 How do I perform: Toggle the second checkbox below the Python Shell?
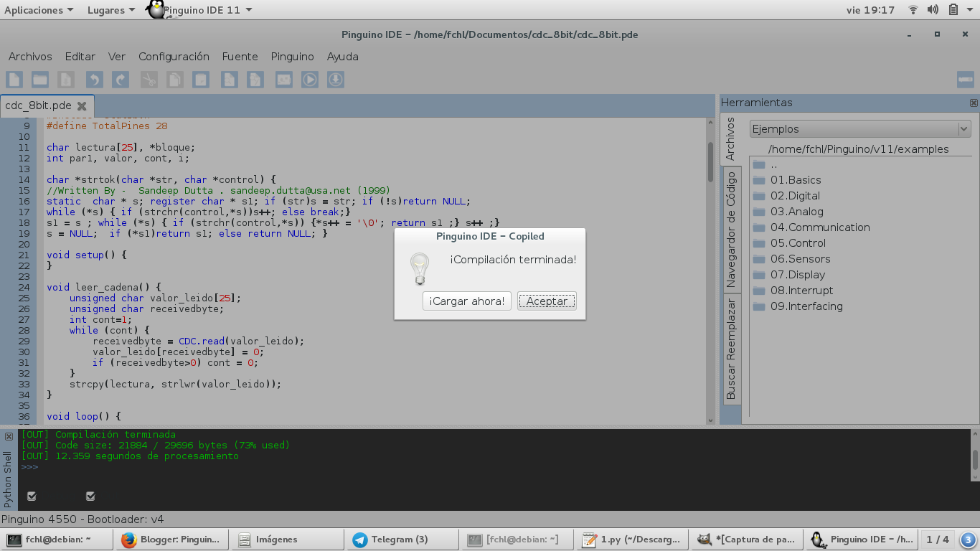click(90, 495)
